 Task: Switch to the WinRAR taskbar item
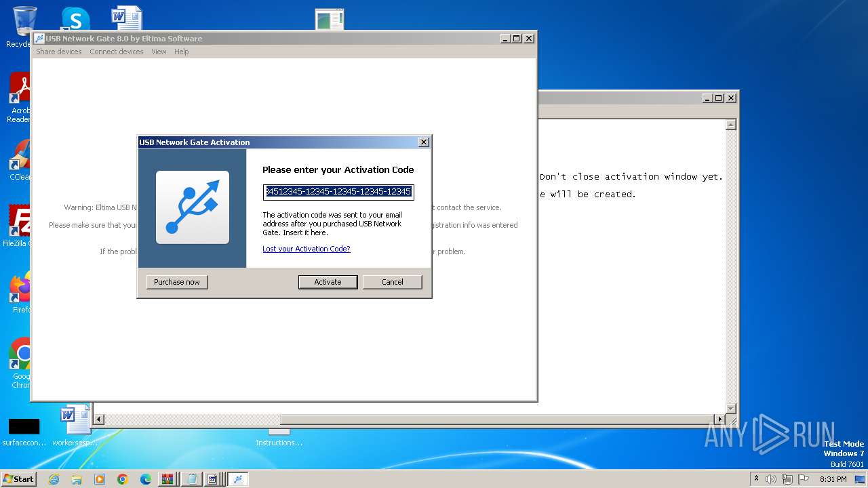coord(169,479)
